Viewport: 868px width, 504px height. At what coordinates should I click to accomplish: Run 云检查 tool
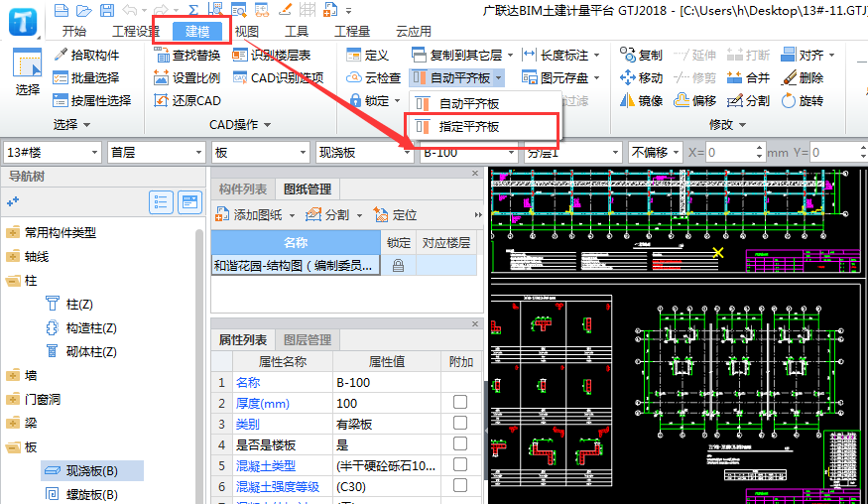click(x=373, y=77)
